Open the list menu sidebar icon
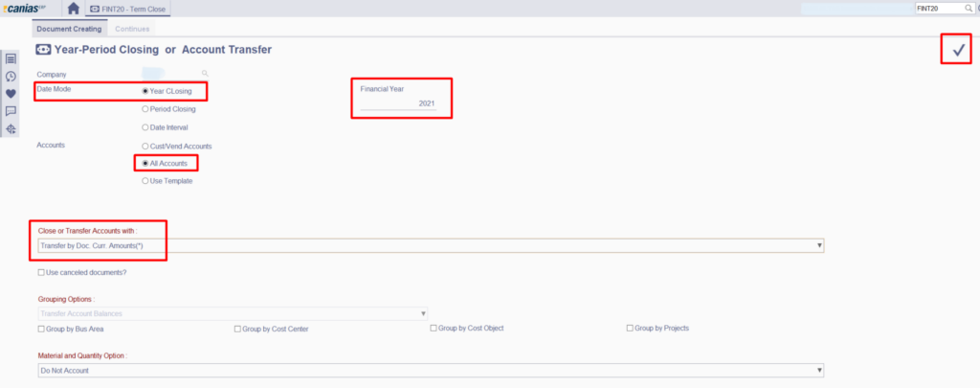Image resolution: width=980 pixels, height=388 pixels. tap(11, 59)
